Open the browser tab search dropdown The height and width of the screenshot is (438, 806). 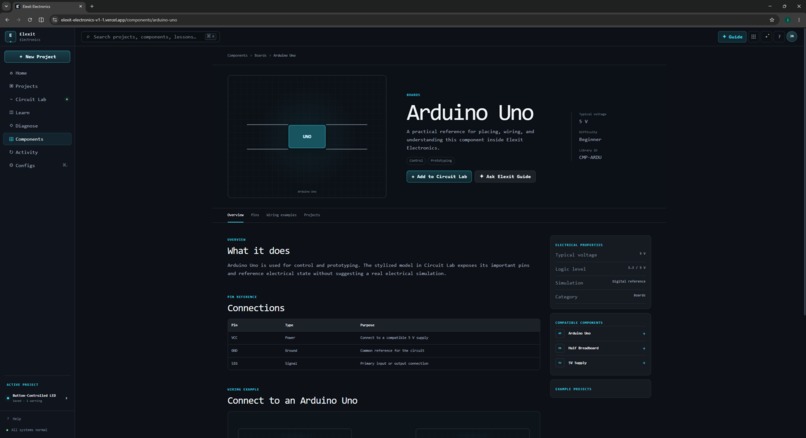tap(6, 6)
